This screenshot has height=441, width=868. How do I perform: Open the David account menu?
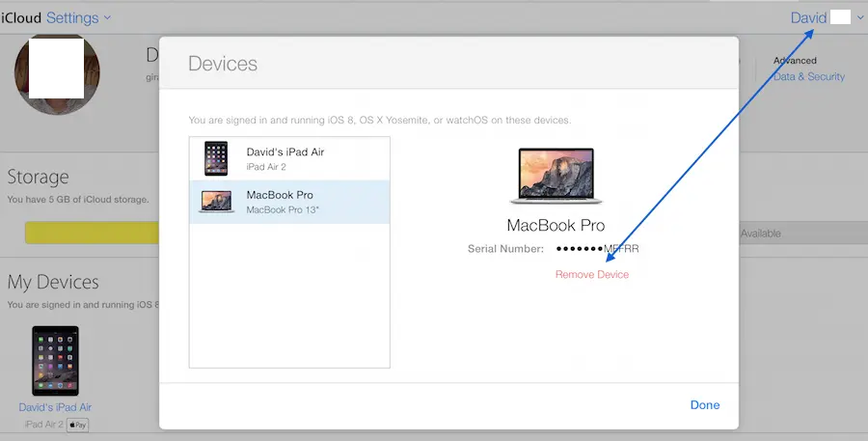[827, 17]
